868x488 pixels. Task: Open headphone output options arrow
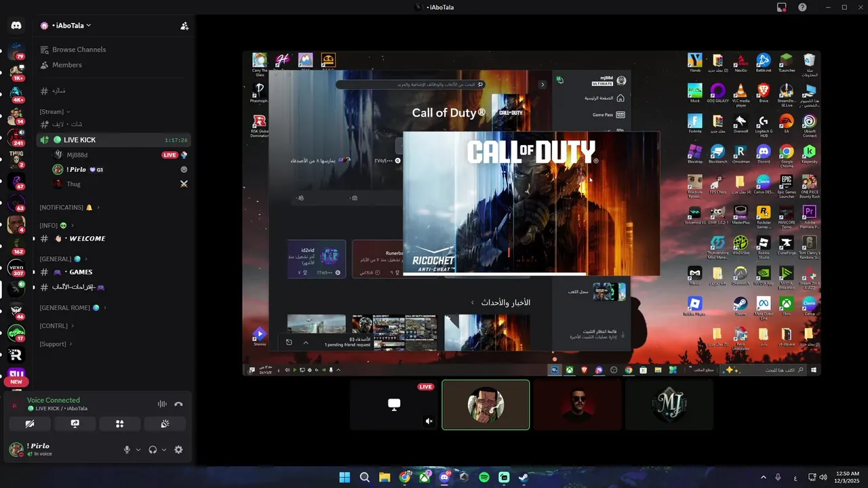(164, 449)
